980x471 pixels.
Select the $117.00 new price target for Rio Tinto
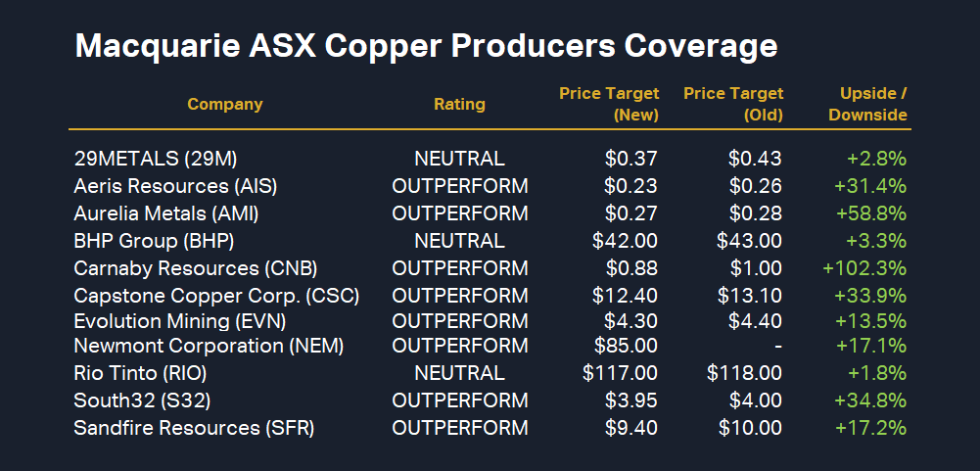620,373
